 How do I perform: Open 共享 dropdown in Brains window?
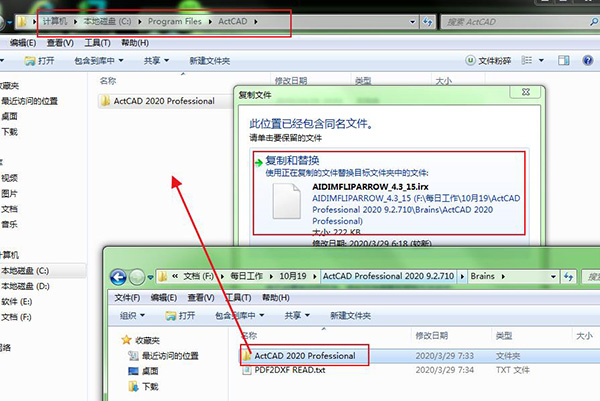click(x=297, y=316)
